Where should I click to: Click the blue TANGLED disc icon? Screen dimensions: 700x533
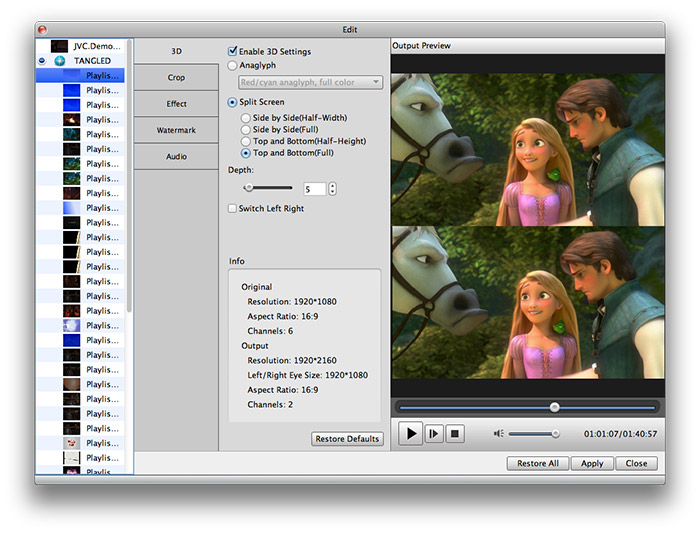click(x=59, y=61)
